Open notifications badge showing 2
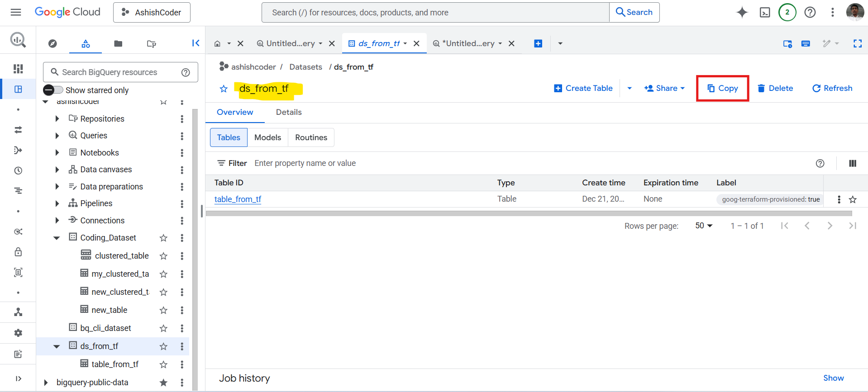 pyautogui.click(x=787, y=12)
